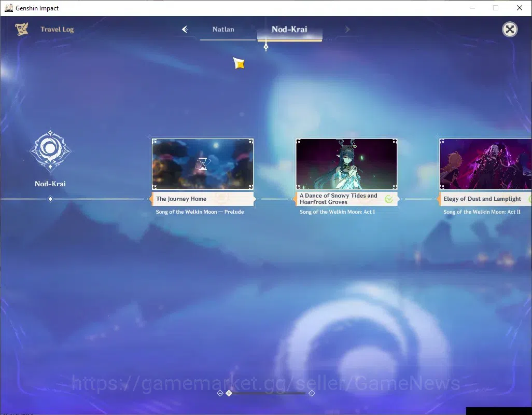The width and height of the screenshot is (532, 415).
Task: Click the timeline diamond marker under Nod-Krai
Action: [x=50, y=199]
